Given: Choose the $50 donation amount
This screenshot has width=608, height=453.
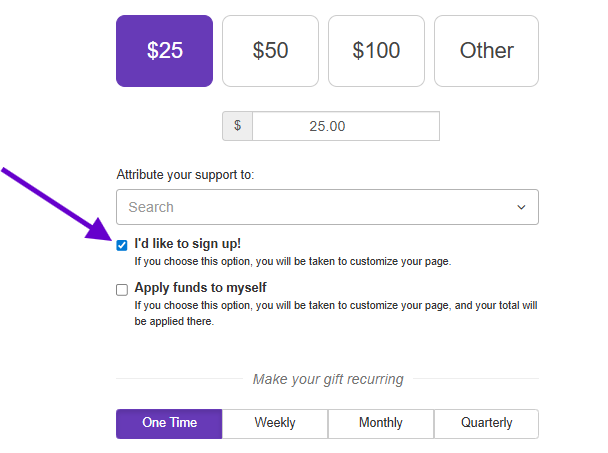Looking at the screenshot, I should (x=271, y=51).
